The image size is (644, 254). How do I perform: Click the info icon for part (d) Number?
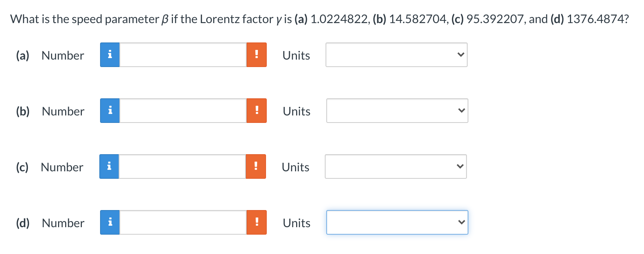pos(110,222)
